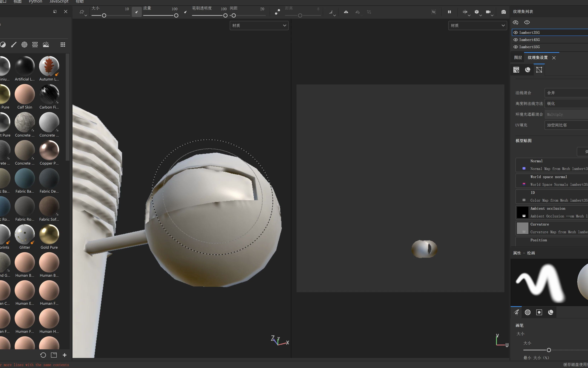Click the solo material view icon

click(527, 22)
